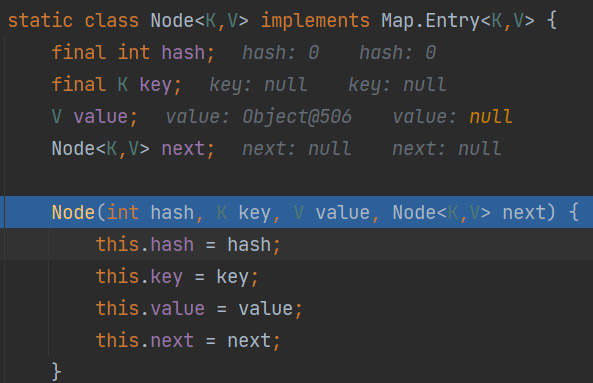This screenshot has height=383, width=593.
Task: Click the 'int hash' constructor parameter
Action: (151, 212)
